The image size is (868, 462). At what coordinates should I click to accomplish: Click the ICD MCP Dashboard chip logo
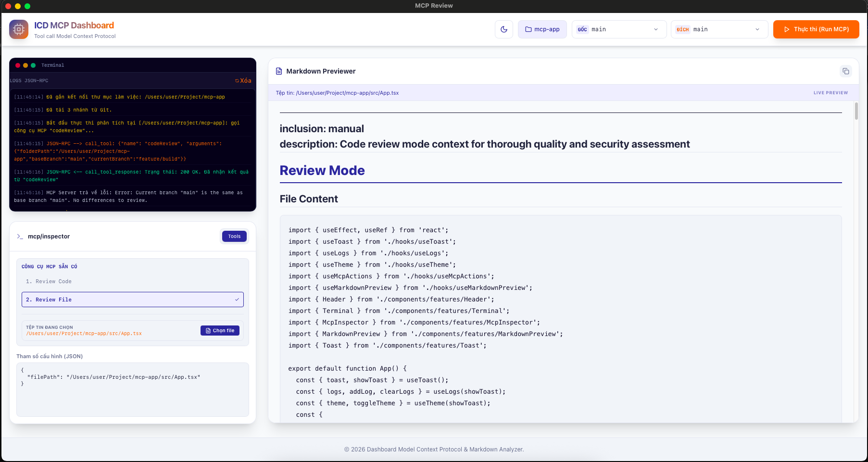(x=19, y=29)
